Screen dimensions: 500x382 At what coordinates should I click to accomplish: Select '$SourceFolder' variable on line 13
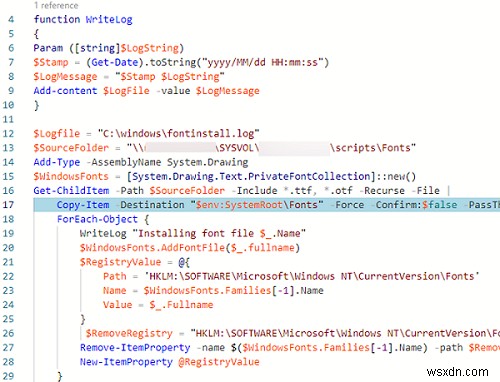71,148
